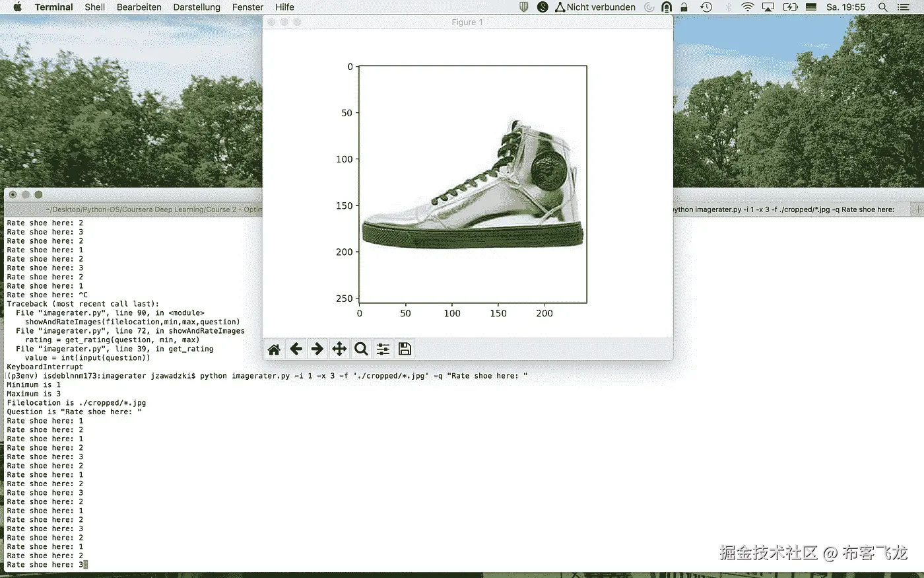Screen dimensions: 924x578
Task: Open the Apple menu
Action: pyautogui.click(x=18, y=7)
